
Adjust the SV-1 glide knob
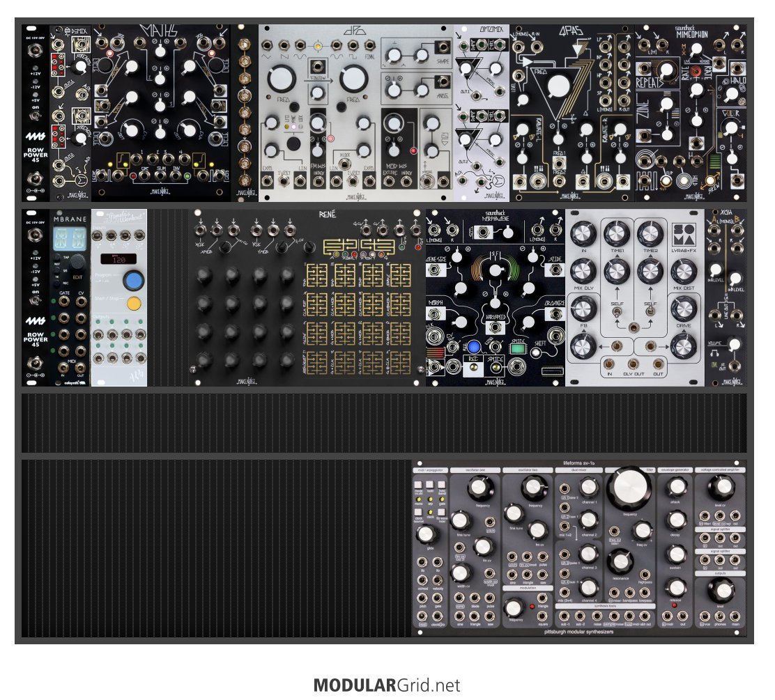click(x=426, y=534)
